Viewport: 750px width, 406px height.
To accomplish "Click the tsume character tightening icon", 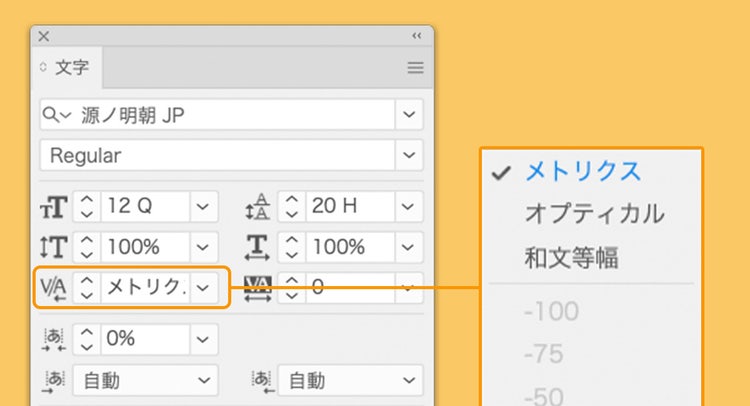I will 54,340.
